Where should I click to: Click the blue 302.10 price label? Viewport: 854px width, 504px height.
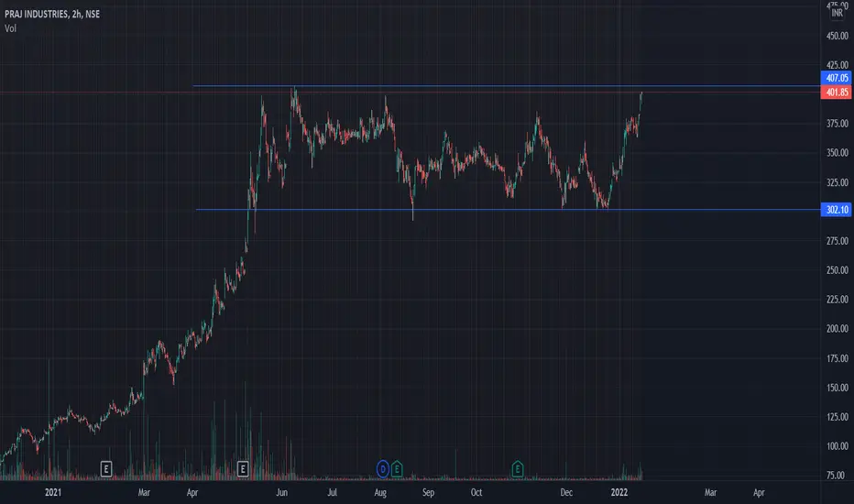[836, 210]
